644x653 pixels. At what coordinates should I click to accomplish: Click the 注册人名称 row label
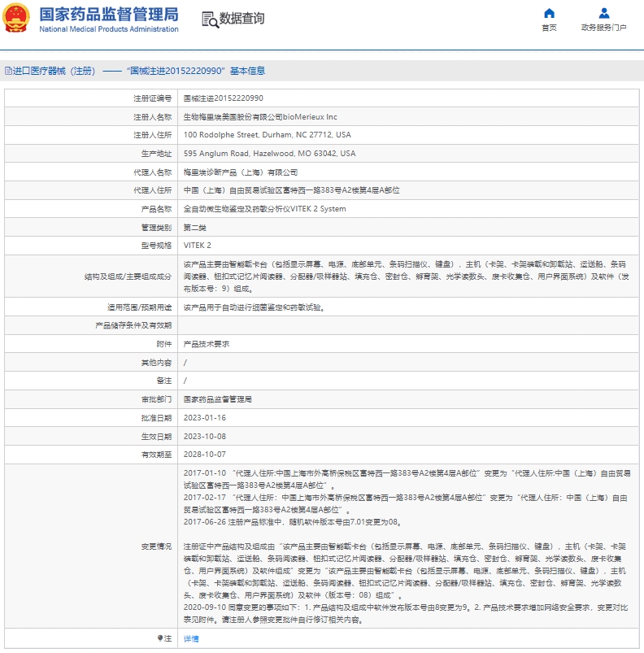coord(152,117)
